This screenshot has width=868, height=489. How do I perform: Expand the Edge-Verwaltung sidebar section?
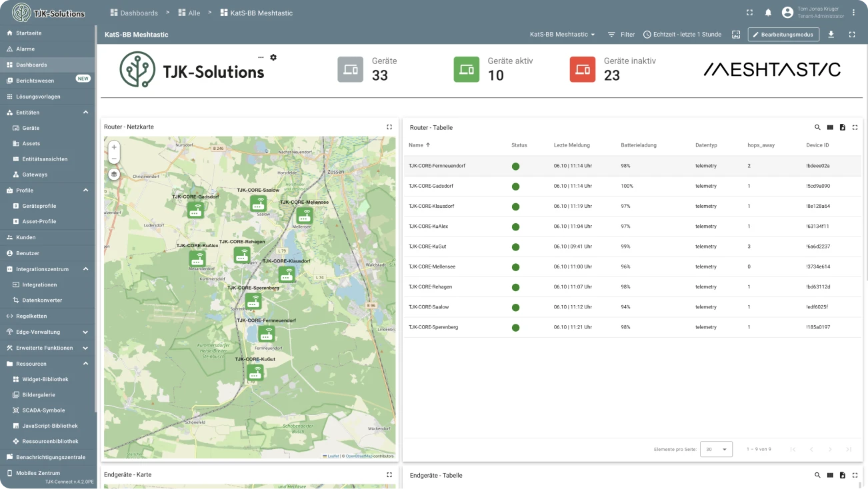(x=85, y=332)
